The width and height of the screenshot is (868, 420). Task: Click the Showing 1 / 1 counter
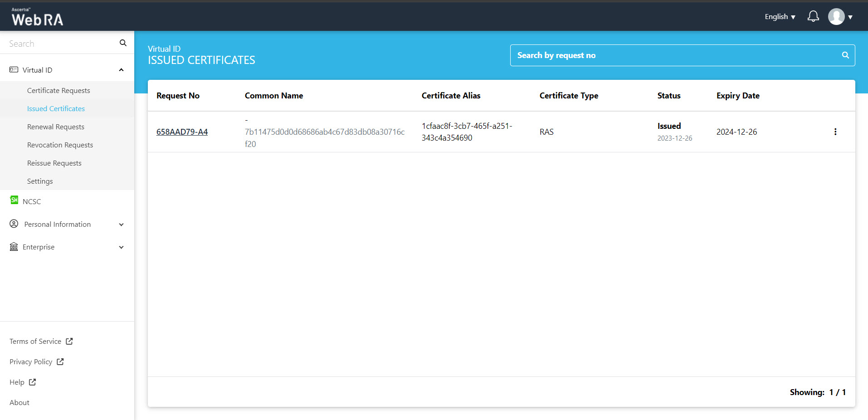coord(818,392)
